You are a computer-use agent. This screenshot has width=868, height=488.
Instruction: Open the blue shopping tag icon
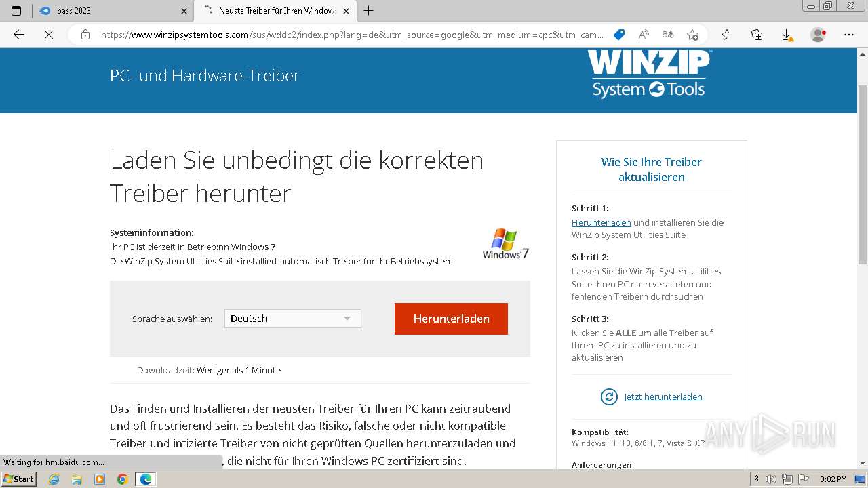pyautogui.click(x=618, y=35)
